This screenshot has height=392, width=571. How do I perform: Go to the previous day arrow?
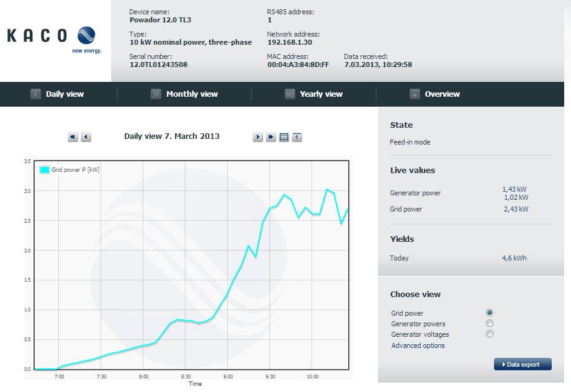pos(86,137)
